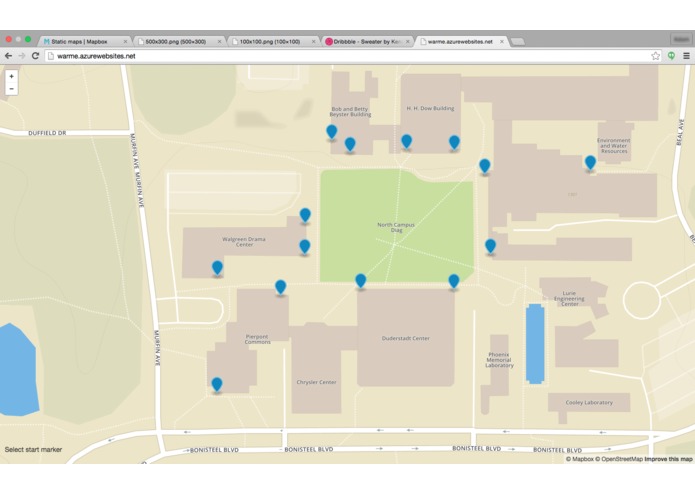Zoom out with the map minus button
This screenshot has height=494, width=695.
(12, 89)
